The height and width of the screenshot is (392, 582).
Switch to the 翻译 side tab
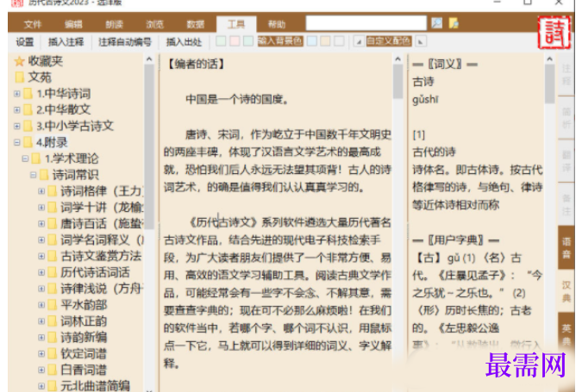[x=566, y=161]
